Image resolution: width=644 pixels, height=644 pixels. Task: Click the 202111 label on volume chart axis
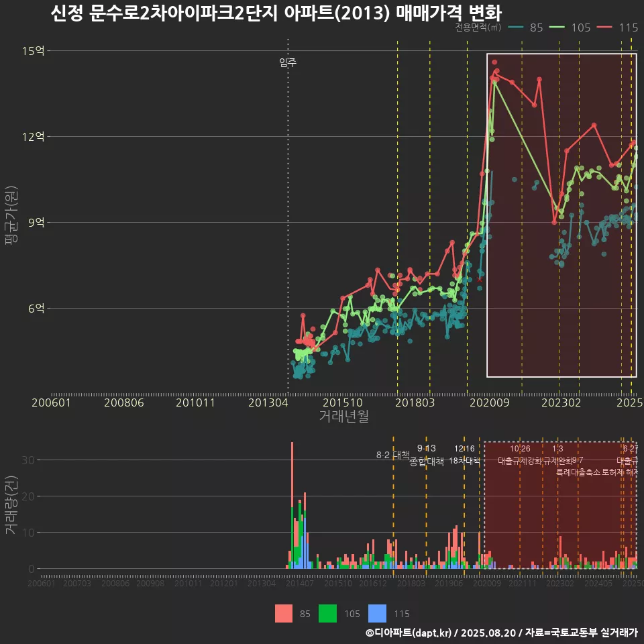(x=523, y=583)
